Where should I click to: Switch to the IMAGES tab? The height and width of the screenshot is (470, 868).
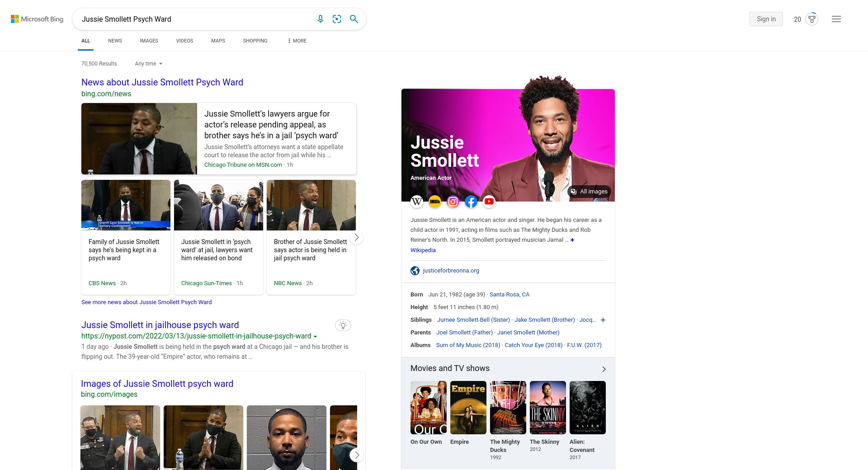[149, 41]
